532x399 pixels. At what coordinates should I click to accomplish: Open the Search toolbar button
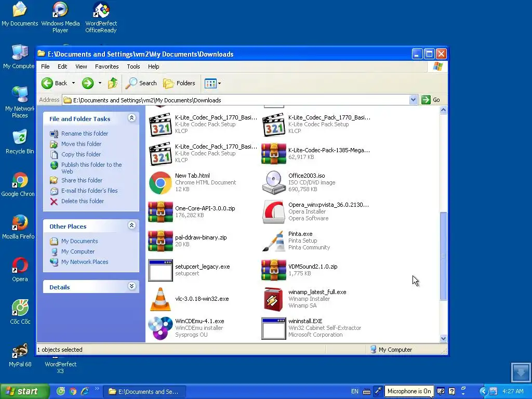141,83
